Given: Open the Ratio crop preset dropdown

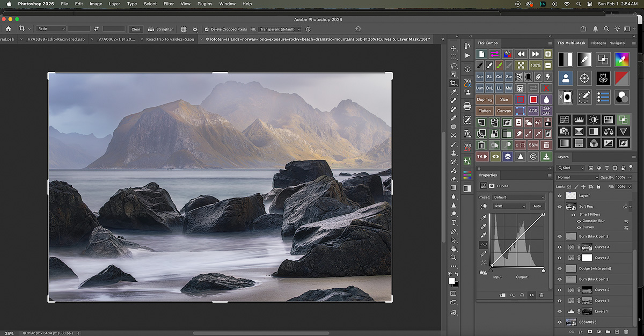Looking at the screenshot, I should 51,29.
